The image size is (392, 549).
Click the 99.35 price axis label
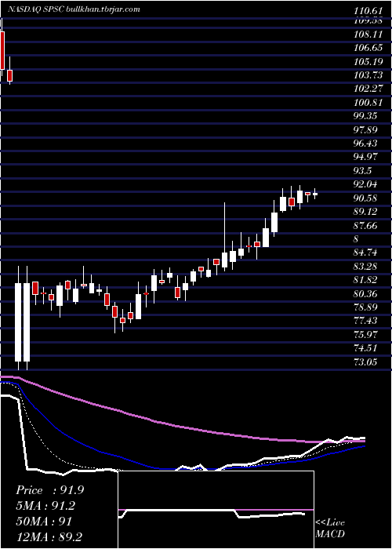[365, 116]
